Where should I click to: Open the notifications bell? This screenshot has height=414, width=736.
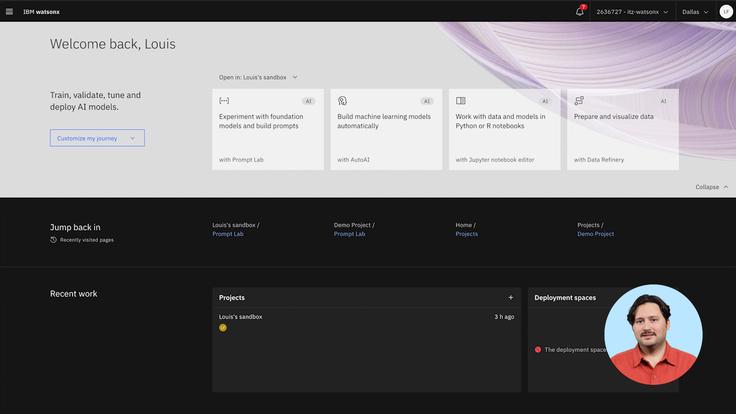(x=580, y=12)
